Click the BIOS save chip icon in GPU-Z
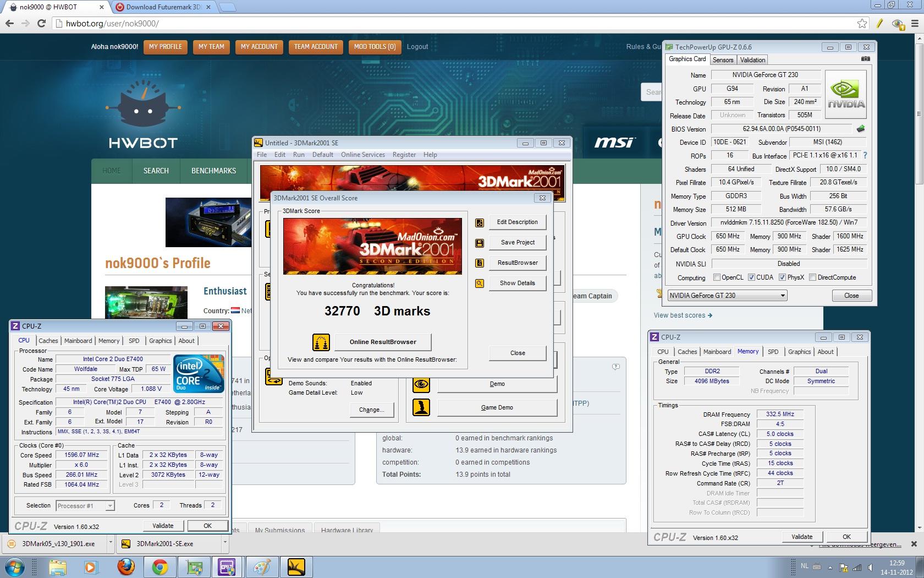This screenshot has height=578, width=924. tap(861, 129)
